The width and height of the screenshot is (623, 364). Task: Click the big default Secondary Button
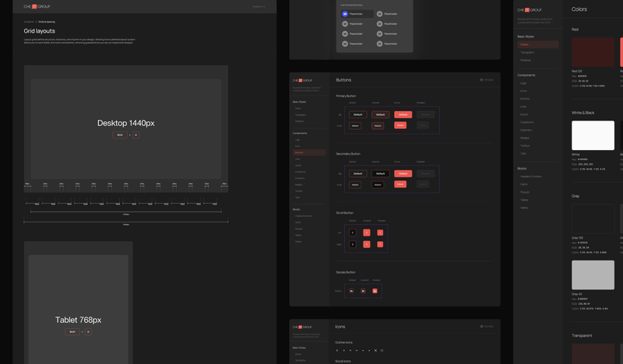point(357,173)
